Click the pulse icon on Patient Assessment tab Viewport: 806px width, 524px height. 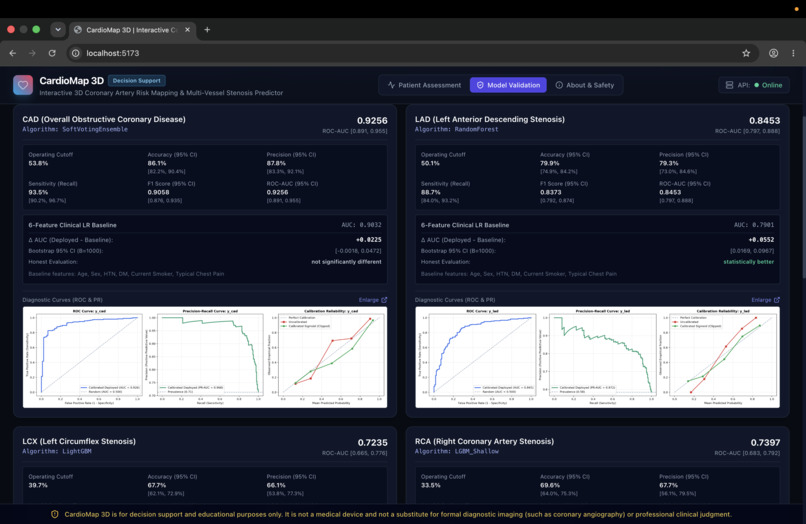click(x=391, y=85)
